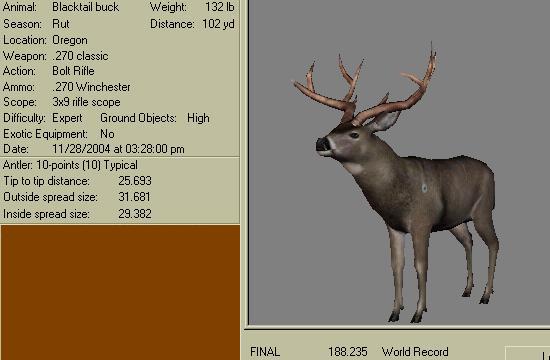Click the FINAL score value 188.235

(x=348, y=352)
